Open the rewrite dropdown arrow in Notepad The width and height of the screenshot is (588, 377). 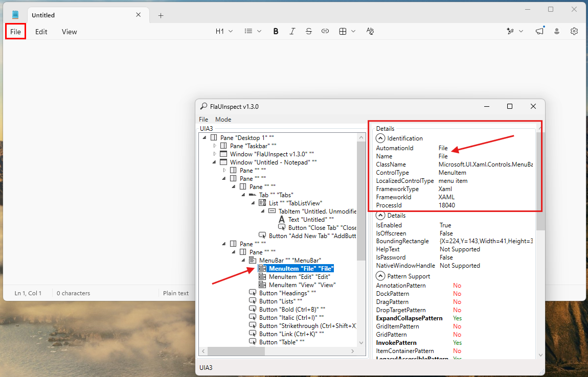[x=521, y=31]
